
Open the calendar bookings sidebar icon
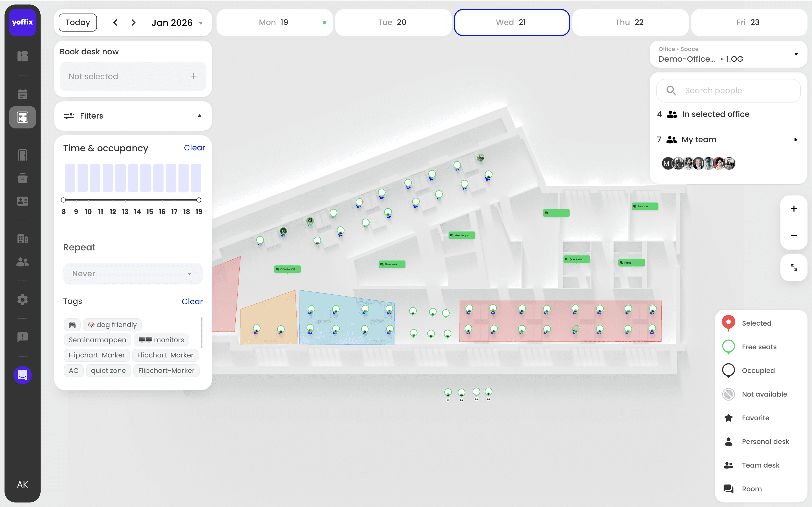(23, 94)
